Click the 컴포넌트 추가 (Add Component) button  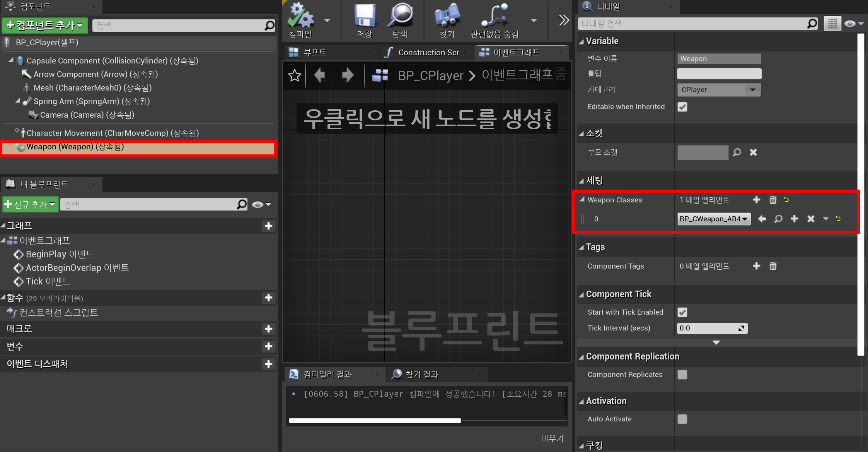(45, 26)
